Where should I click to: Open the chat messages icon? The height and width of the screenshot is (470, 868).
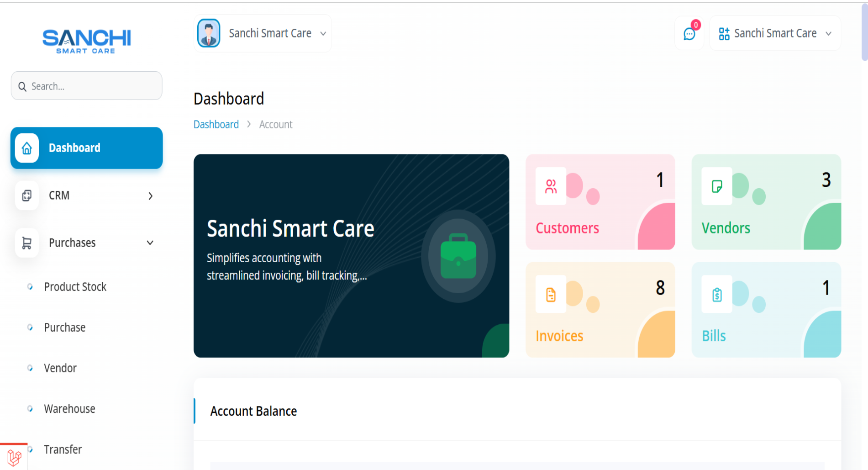[x=689, y=34]
